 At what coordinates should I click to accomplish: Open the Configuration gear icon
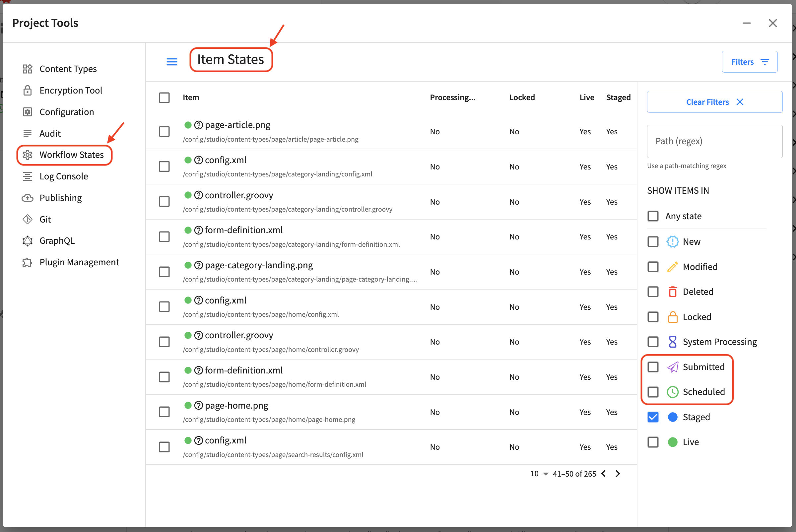tap(28, 112)
